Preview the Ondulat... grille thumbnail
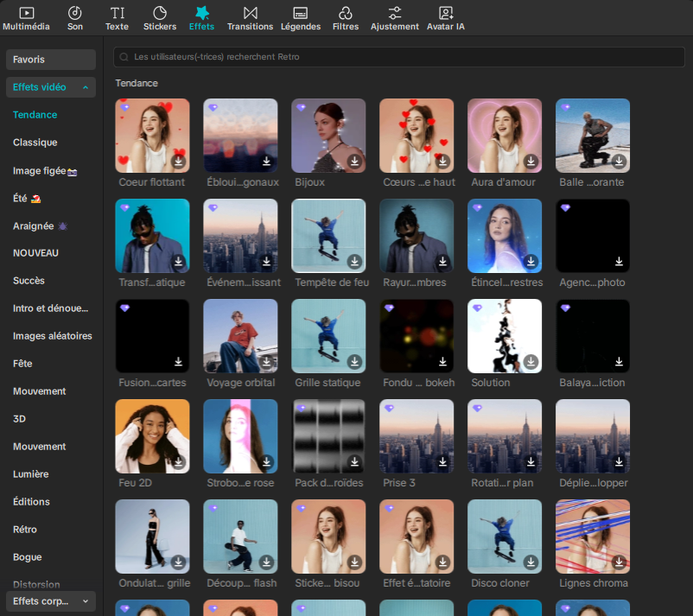 point(152,537)
